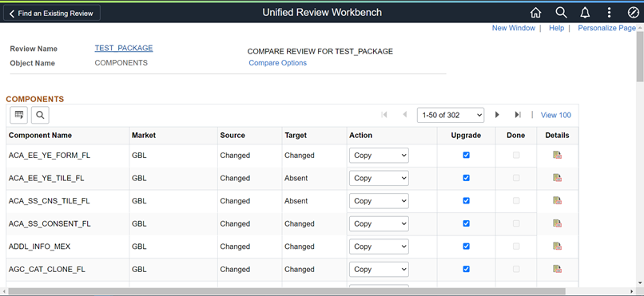
Task: Open the TEST_PACKAGE review link
Action: [124, 48]
